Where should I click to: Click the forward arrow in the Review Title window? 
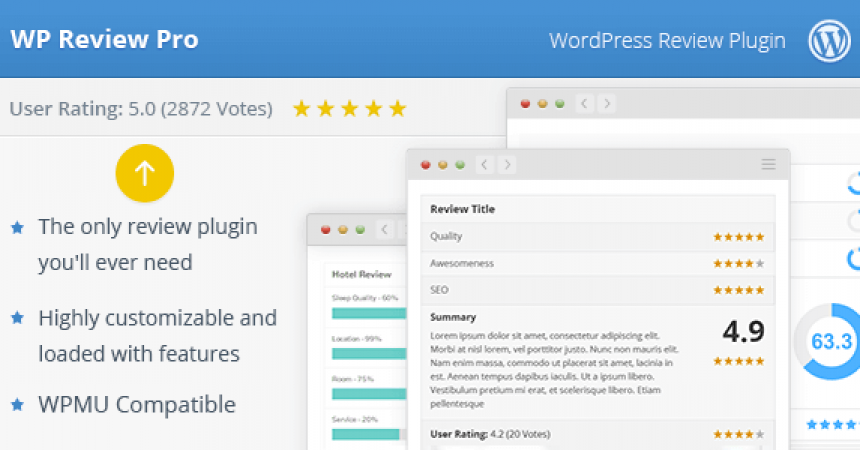[x=507, y=165]
